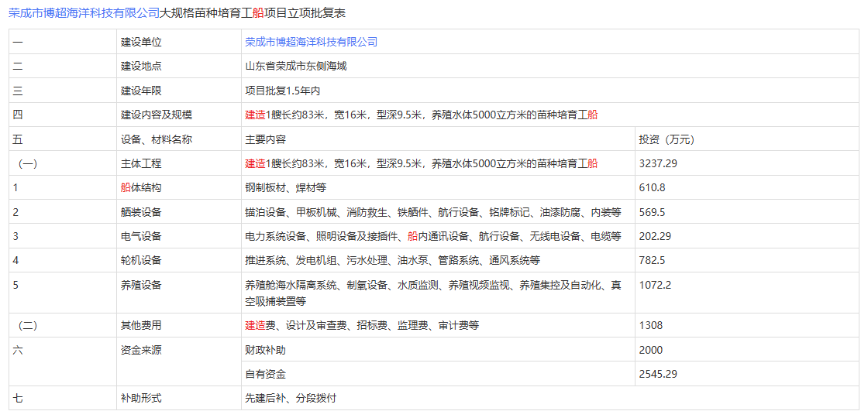Click the text 项目批复1.5年内
The image size is (868, 418).
pyautogui.click(x=282, y=91)
